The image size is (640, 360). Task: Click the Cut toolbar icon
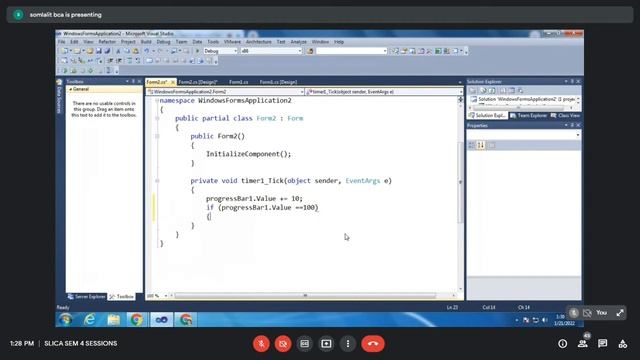click(118, 51)
